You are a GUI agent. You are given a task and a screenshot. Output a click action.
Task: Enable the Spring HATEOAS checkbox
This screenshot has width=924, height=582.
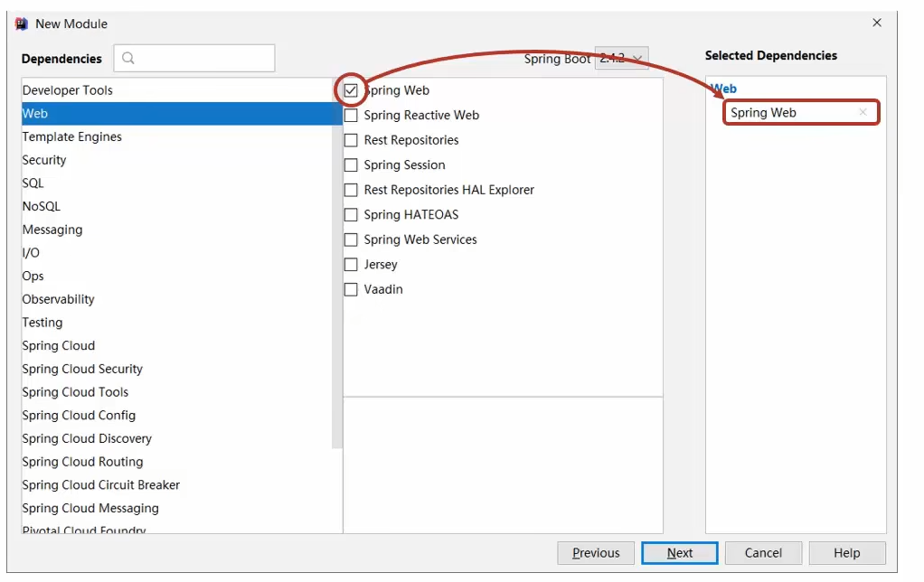[x=351, y=214]
